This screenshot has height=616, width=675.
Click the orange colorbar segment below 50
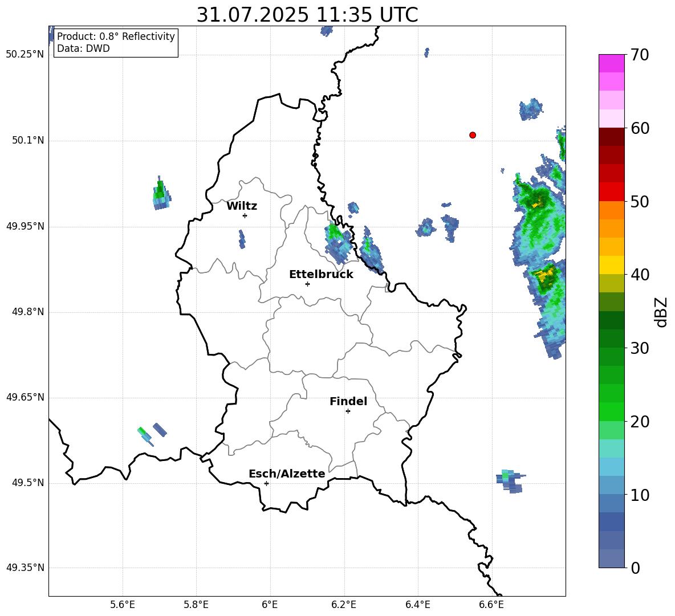tap(611, 210)
